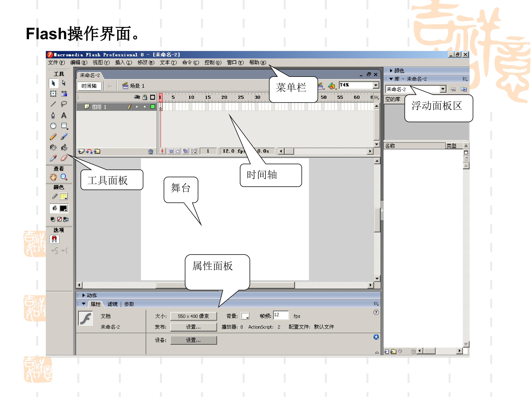
Task: Select the Text tool
Action: 64,115
